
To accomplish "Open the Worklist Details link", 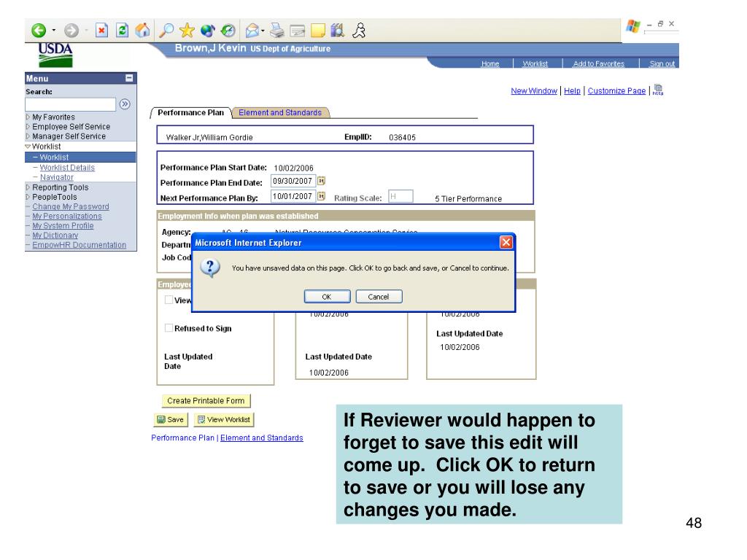I will (67, 168).
